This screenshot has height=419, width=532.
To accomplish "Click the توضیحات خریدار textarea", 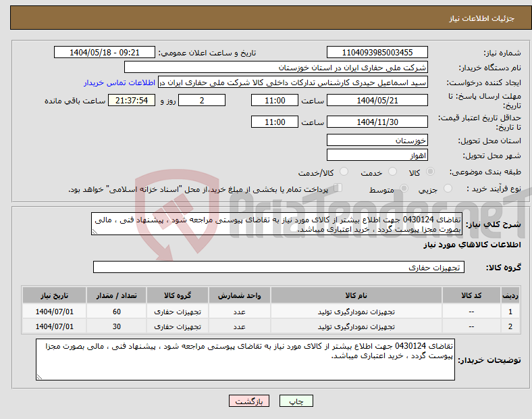I will [245, 360].
